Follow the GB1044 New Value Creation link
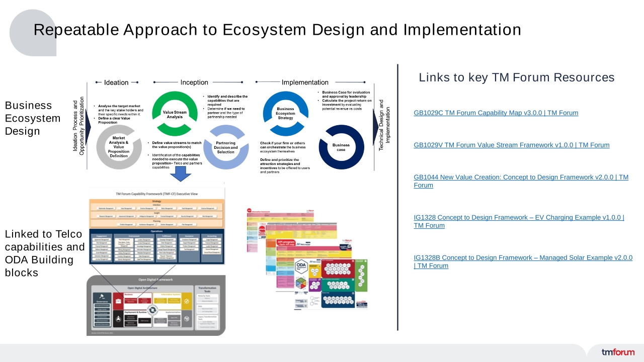Viewport: 644px width, 362px height. coord(521,181)
